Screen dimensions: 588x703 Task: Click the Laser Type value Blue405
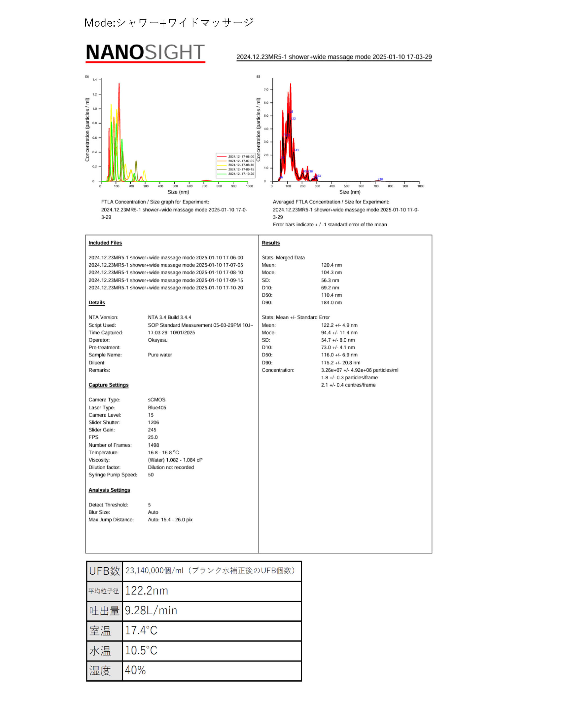click(x=157, y=408)
